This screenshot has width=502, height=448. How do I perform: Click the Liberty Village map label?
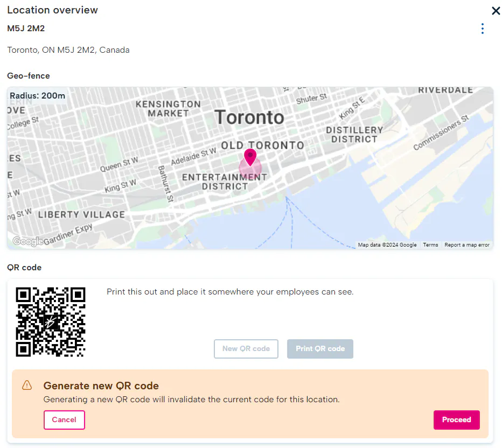(x=81, y=214)
